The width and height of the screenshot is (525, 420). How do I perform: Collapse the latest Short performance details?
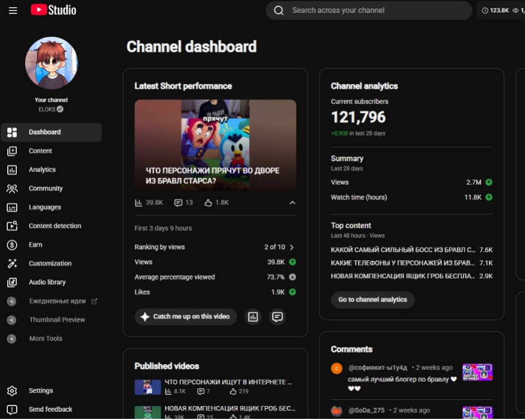pyautogui.click(x=292, y=203)
